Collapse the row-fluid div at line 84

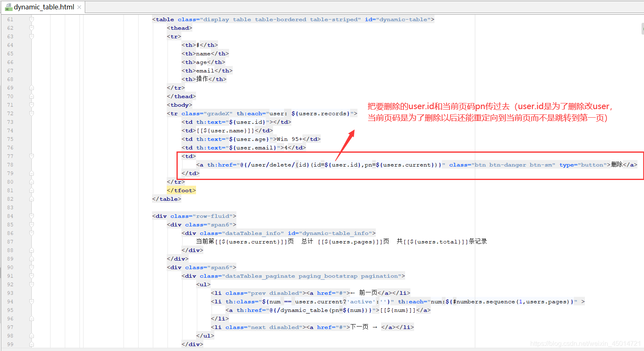pyautogui.click(x=31, y=216)
